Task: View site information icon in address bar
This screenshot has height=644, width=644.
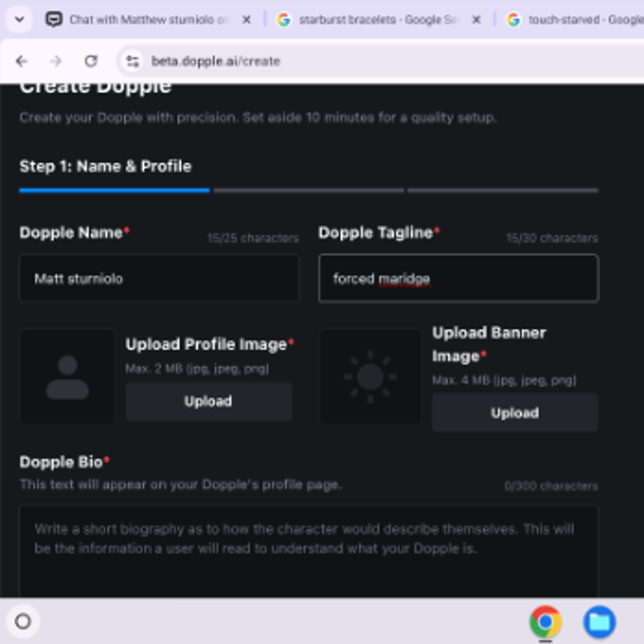Action: pyautogui.click(x=133, y=61)
